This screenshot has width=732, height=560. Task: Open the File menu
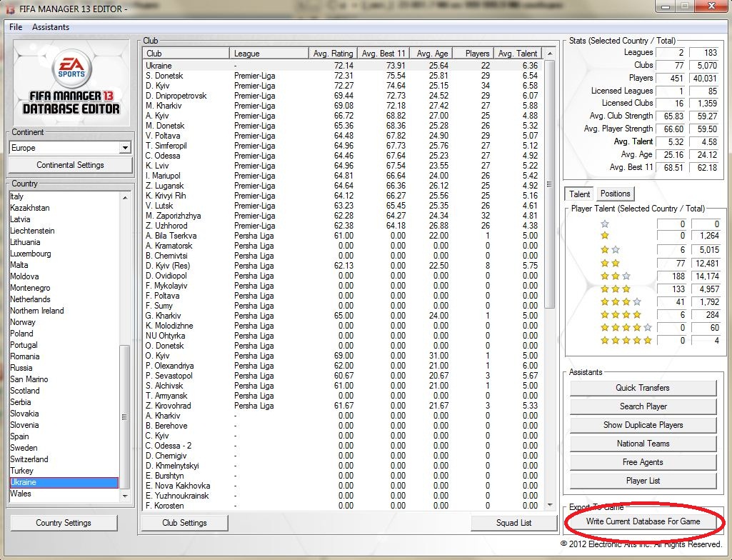[16, 27]
